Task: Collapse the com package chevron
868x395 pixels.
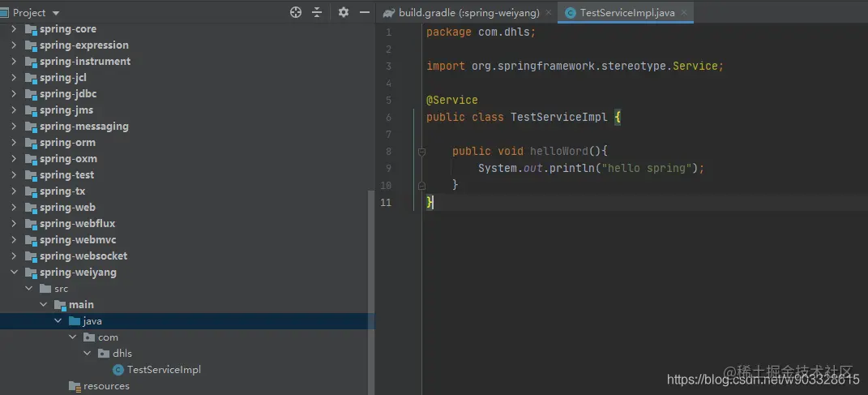Action: (72, 337)
